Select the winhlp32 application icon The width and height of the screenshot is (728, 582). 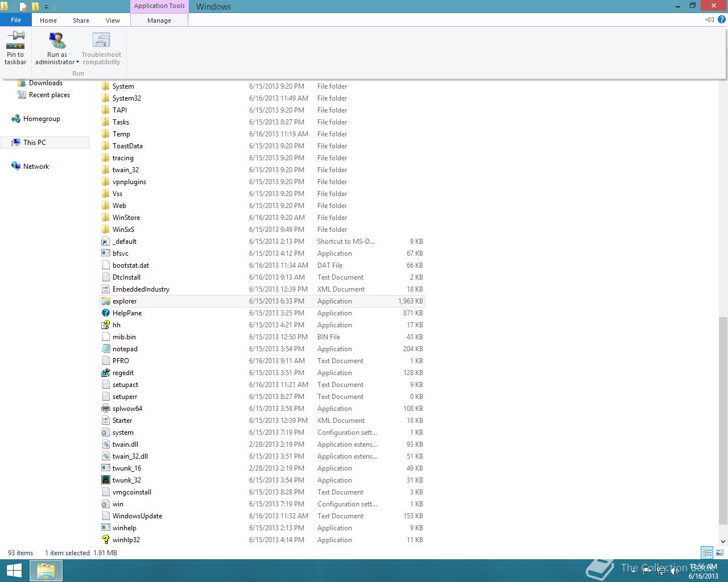pyautogui.click(x=105, y=540)
